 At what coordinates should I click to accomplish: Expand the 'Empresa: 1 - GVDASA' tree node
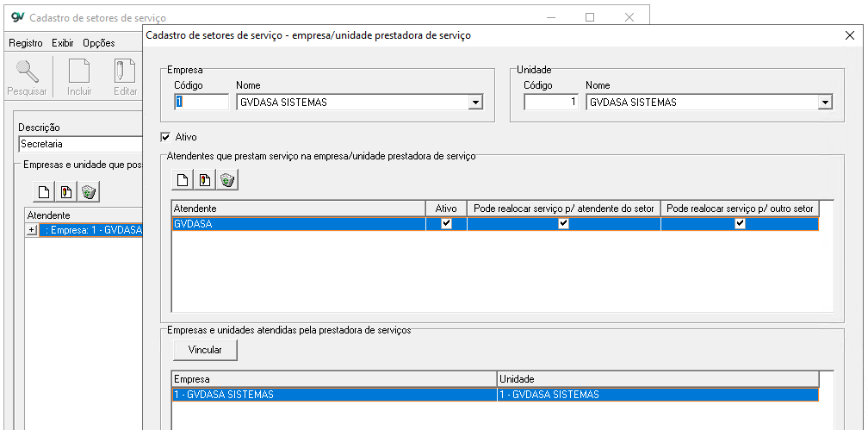[x=32, y=230]
